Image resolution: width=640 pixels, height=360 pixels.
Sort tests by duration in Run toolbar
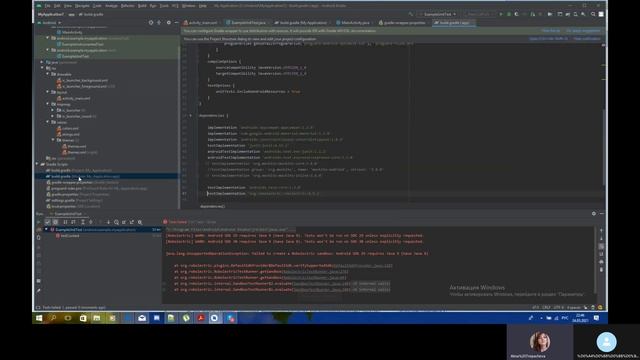[x=73, y=222]
